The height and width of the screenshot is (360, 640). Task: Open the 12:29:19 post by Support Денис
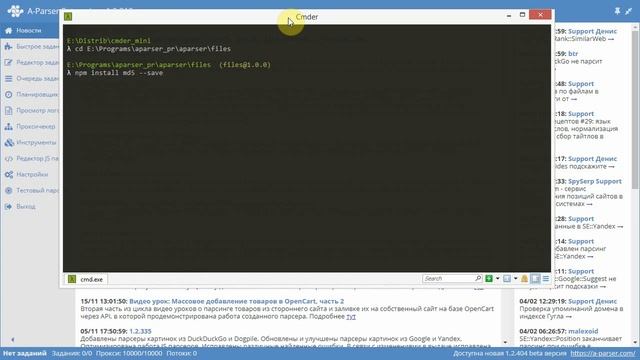click(x=592, y=301)
